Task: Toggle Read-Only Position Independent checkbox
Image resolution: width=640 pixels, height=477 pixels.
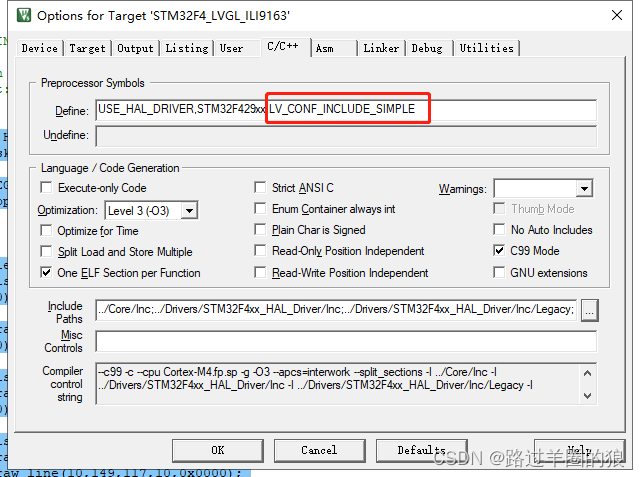Action: point(260,251)
